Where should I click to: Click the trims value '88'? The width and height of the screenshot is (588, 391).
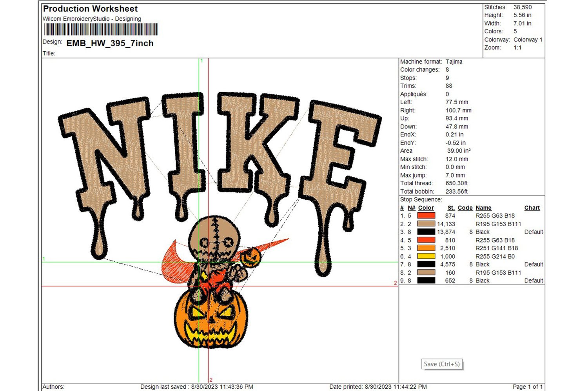[449, 86]
